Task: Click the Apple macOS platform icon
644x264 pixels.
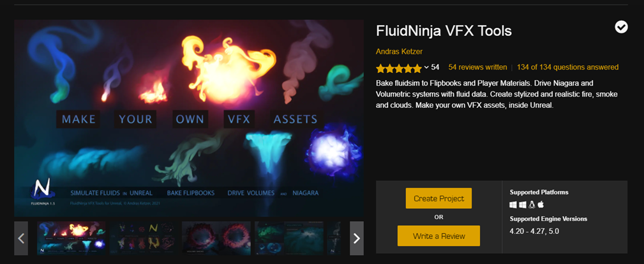Action: 541,205
